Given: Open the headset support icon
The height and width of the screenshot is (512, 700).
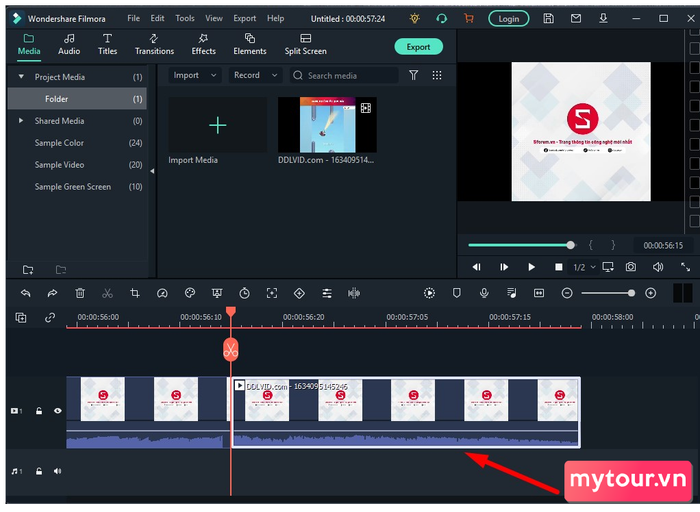Looking at the screenshot, I should point(442,18).
